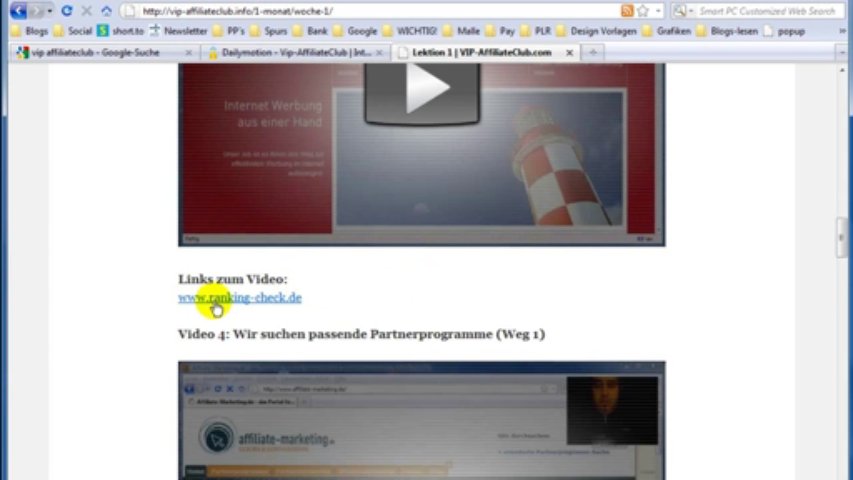Image resolution: width=853 pixels, height=480 pixels.
Task: Open the short.to bookmark
Action: [120, 31]
